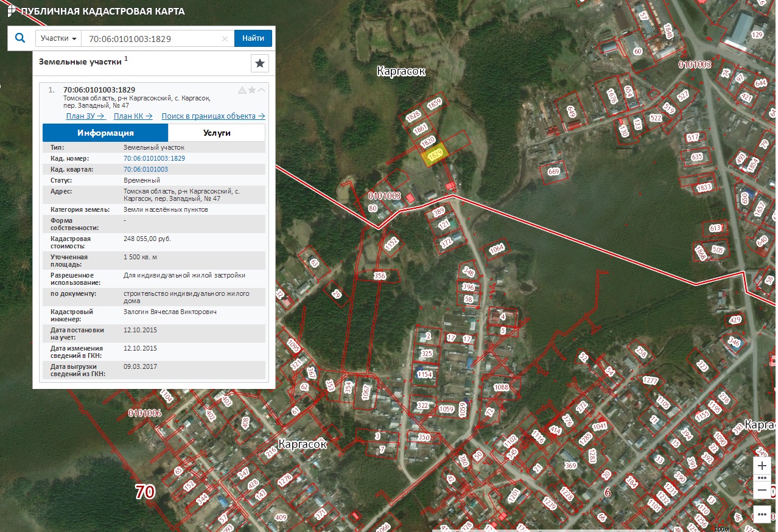Clear the search field with the X
Screen dimensions: 778x532
(x=225, y=39)
